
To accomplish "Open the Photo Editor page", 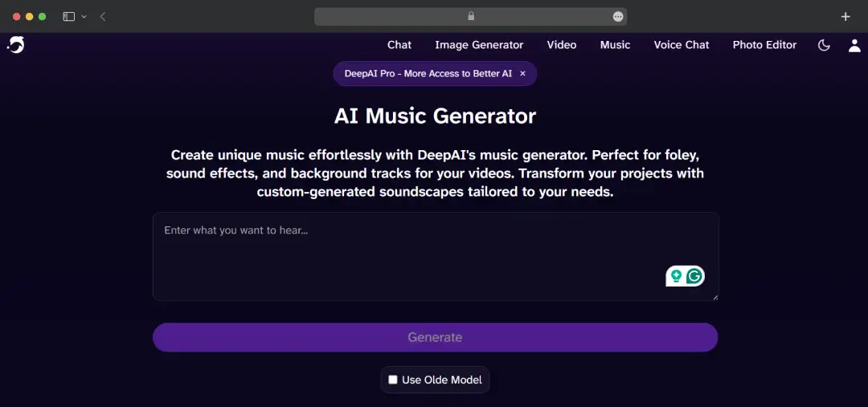I will point(764,45).
